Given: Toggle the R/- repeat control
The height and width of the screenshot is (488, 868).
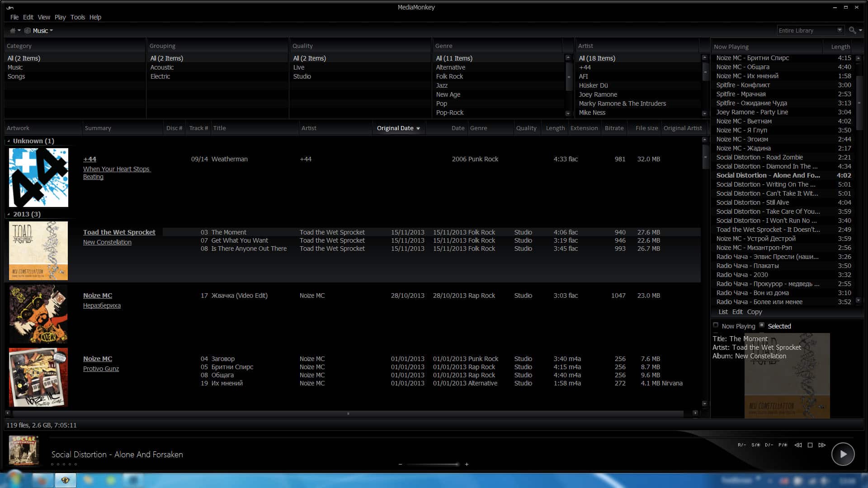Looking at the screenshot, I should [742, 445].
